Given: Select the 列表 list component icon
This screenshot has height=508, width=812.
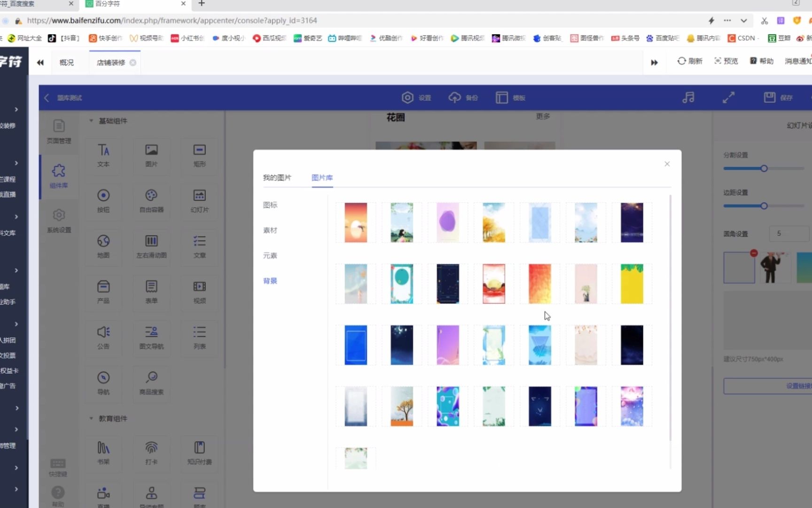Looking at the screenshot, I should 199,338.
